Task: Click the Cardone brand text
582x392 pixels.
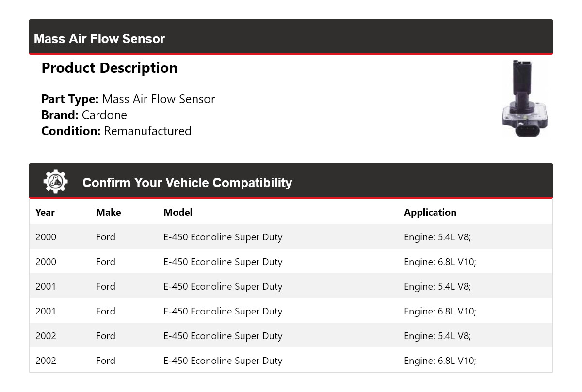Action: click(104, 115)
